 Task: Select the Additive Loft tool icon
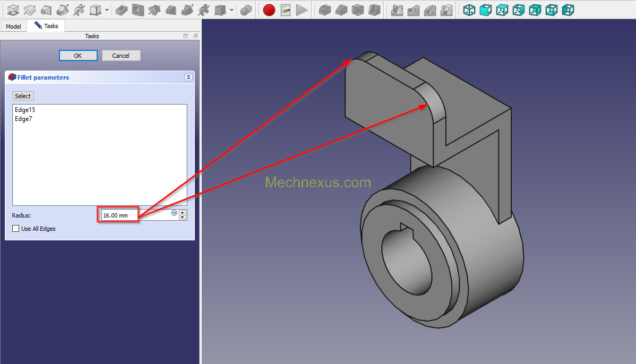[x=46, y=10]
